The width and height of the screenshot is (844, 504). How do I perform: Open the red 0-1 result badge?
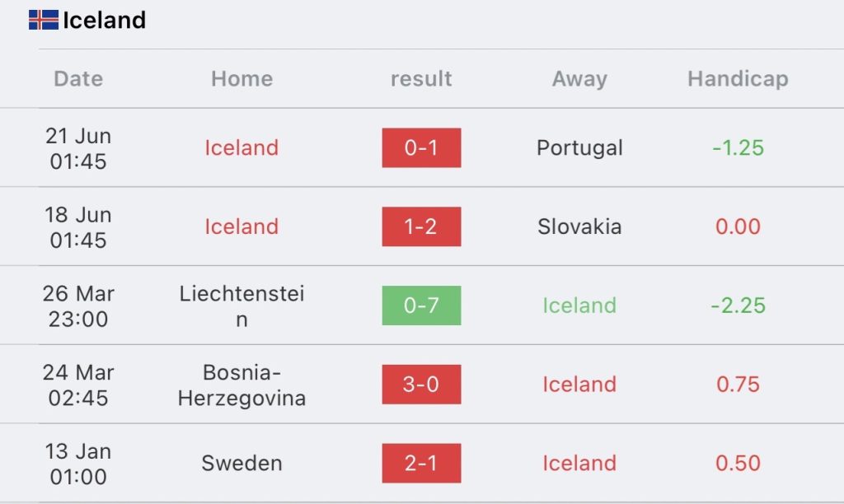click(421, 148)
